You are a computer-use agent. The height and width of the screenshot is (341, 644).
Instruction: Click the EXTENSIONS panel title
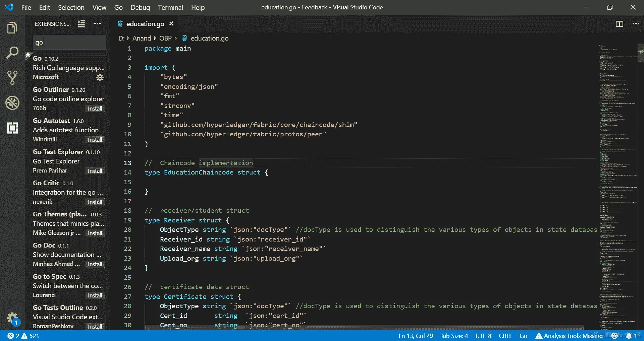[53, 24]
